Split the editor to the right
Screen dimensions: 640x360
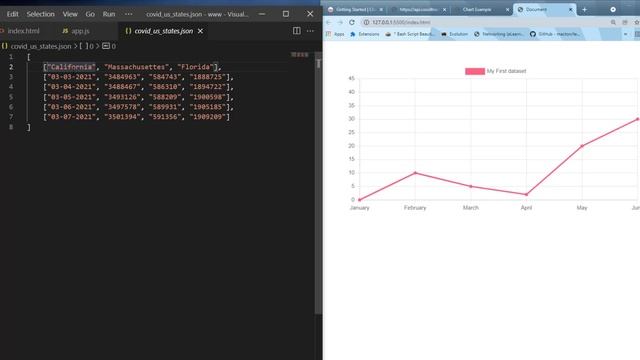(x=297, y=31)
